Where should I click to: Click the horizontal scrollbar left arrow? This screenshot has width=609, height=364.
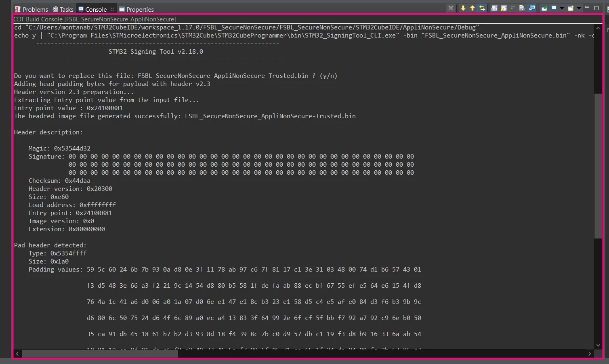point(17,354)
